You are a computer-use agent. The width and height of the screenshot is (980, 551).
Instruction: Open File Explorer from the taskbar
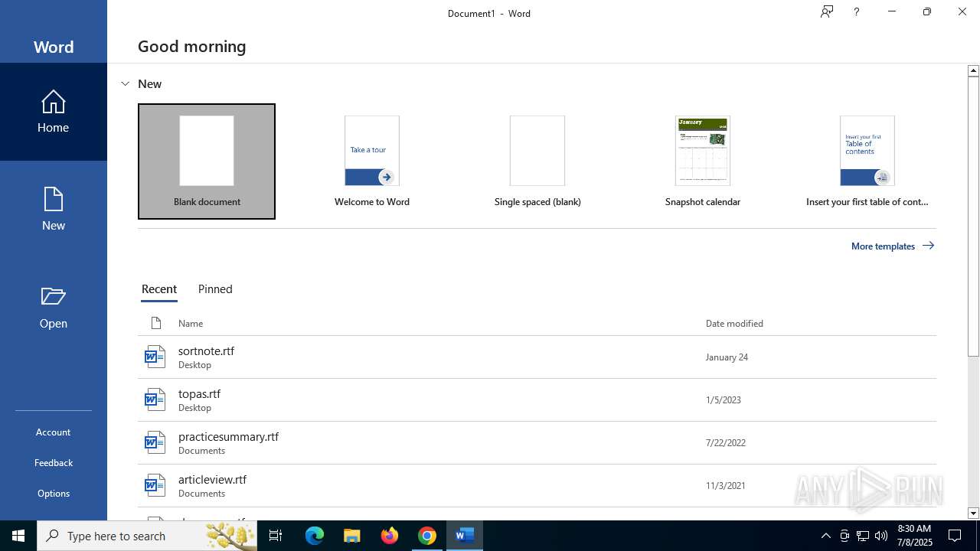click(x=352, y=536)
